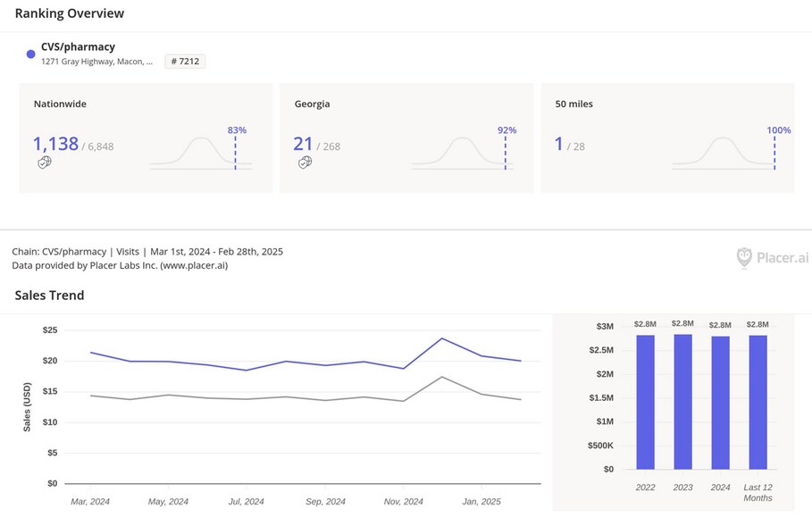The width and height of the screenshot is (812, 525).
Task: Click the 100% percentile marker in 50 miles
Action: tap(778, 130)
